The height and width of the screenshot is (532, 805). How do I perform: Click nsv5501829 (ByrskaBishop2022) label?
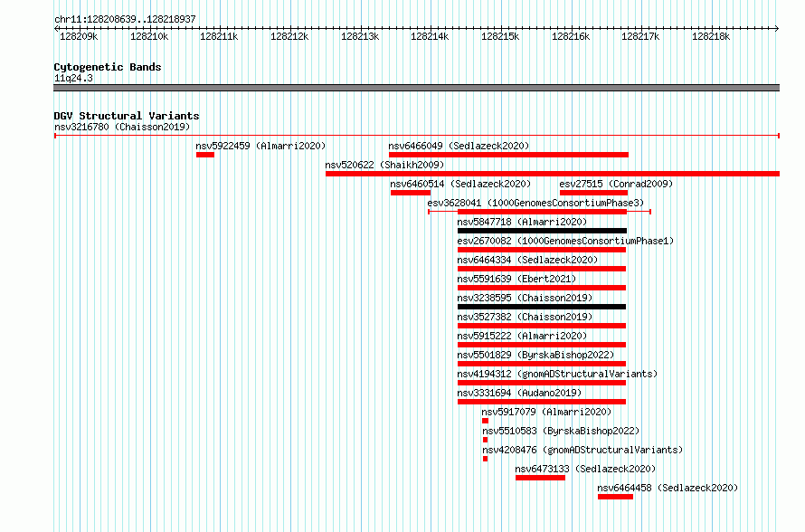tap(535, 355)
